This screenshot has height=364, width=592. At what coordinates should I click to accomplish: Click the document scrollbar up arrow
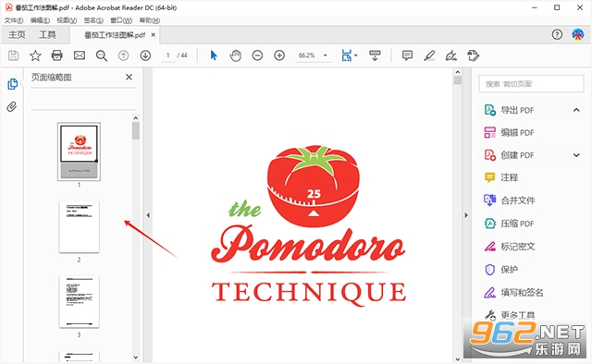[458, 72]
